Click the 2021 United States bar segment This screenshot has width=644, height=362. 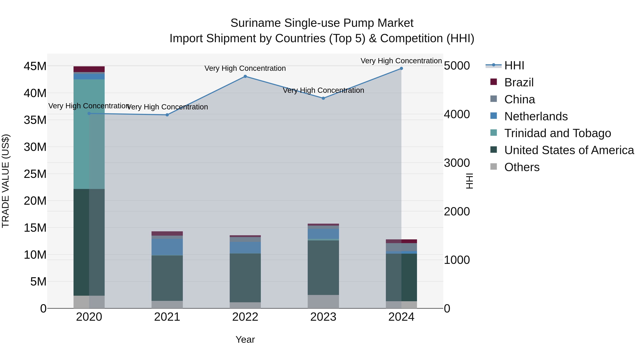(x=167, y=278)
